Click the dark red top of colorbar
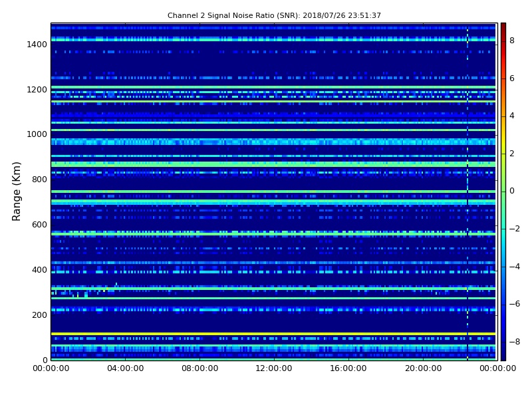Screen dimensions: 532x399 click(503, 29)
